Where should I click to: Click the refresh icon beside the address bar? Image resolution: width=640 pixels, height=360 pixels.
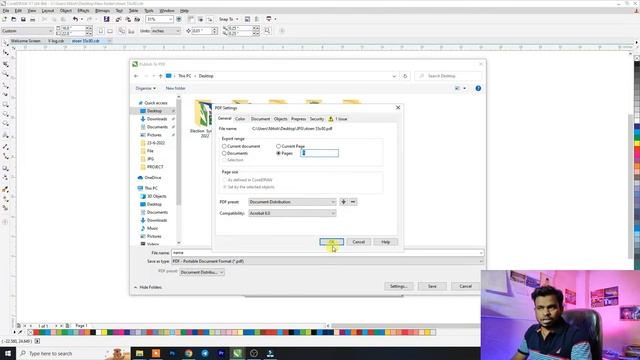click(405, 76)
